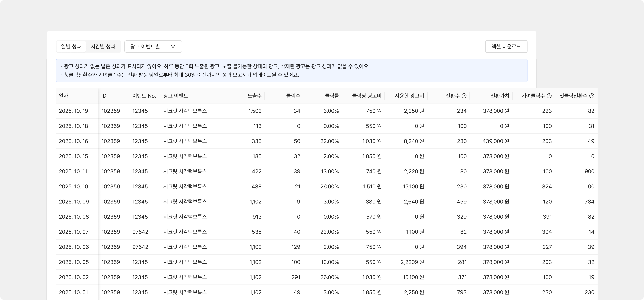Click the 노출수 column header
The height and width of the screenshot is (300, 644).
click(x=254, y=96)
